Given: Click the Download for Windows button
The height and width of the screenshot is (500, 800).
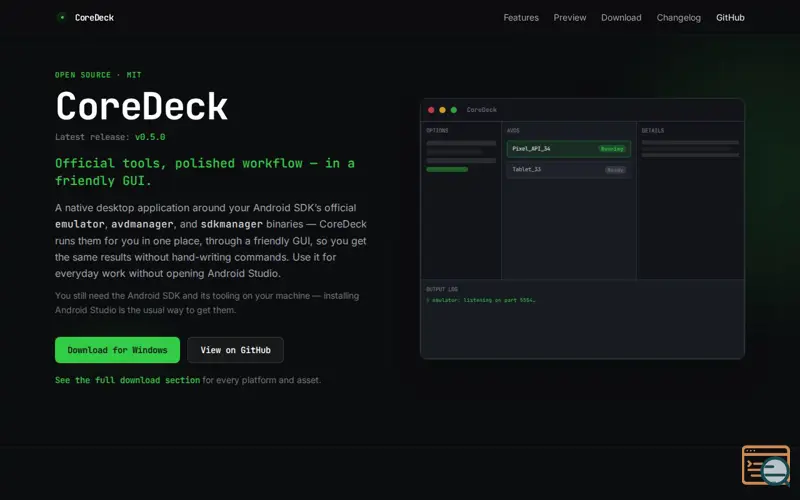Looking at the screenshot, I should (117, 350).
